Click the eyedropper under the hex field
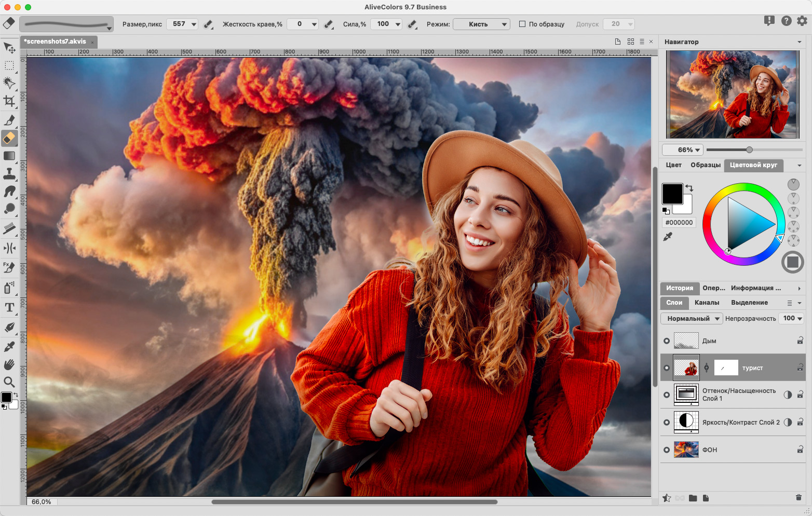 [x=668, y=237]
